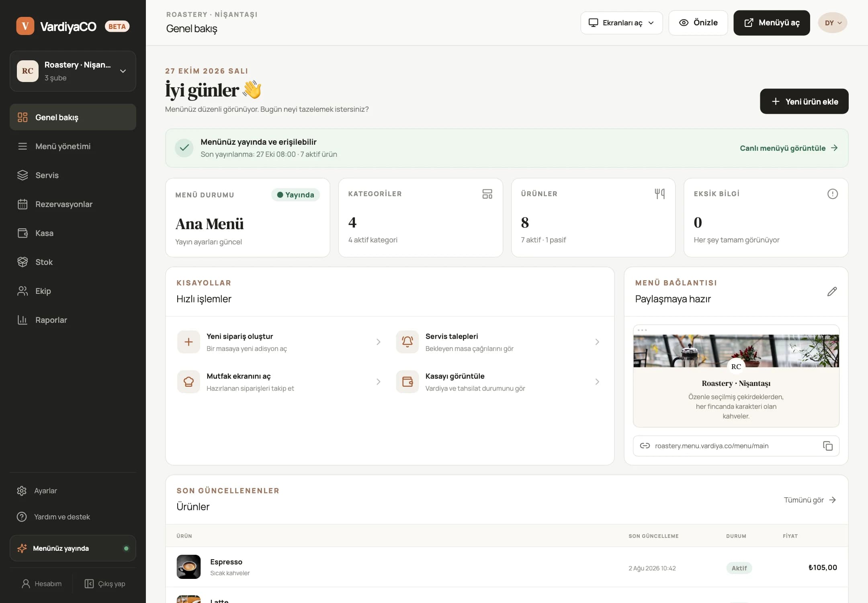Open Rezervasyonlar in the sidebar
The width and height of the screenshot is (868, 603).
73,204
